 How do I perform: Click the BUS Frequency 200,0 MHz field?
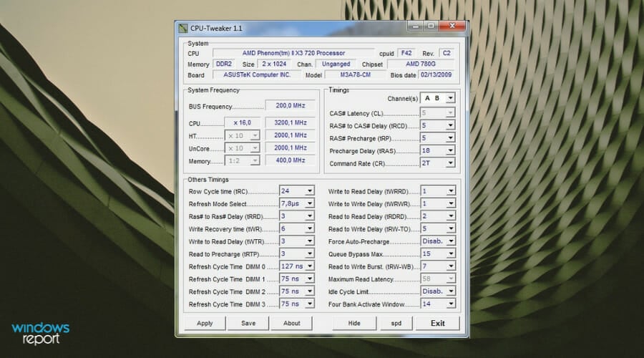tap(291, 106)
